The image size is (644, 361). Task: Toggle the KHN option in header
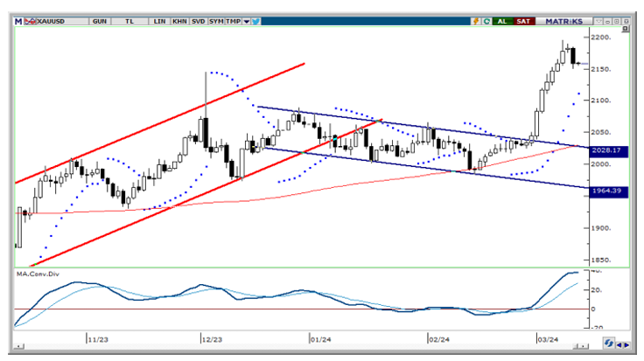point(179,20)
